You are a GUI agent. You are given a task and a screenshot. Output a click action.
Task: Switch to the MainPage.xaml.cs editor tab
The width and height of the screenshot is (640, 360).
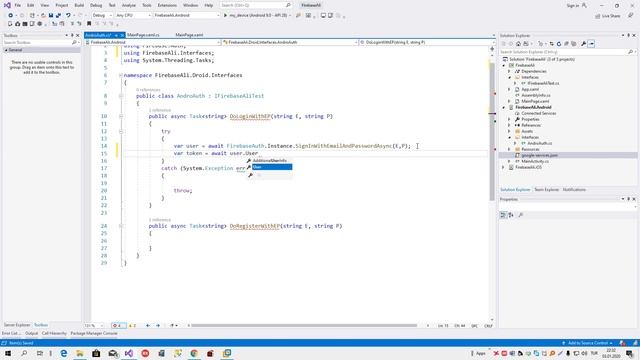pos(143,35)
